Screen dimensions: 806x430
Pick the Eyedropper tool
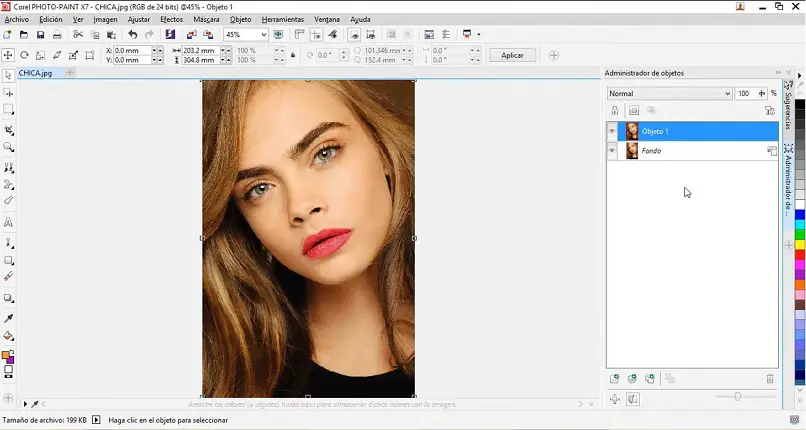[9, 318]
